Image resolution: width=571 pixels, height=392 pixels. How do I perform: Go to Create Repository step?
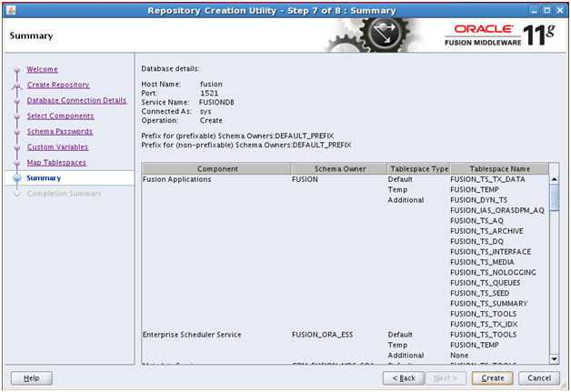(x=58, y=85)
